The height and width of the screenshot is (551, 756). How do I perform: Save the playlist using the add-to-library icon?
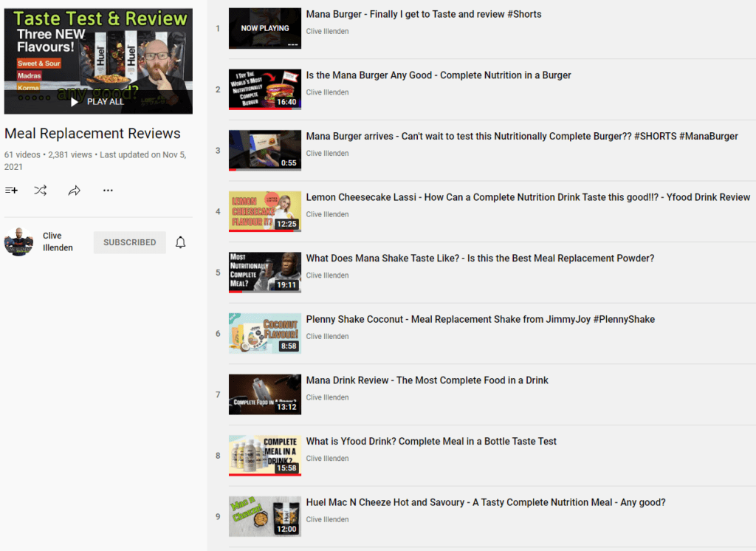tap(11, 191)
